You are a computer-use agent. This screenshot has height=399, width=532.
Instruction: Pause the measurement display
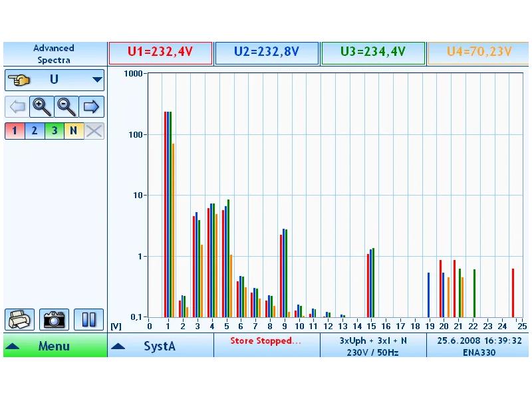coord(88,319)
